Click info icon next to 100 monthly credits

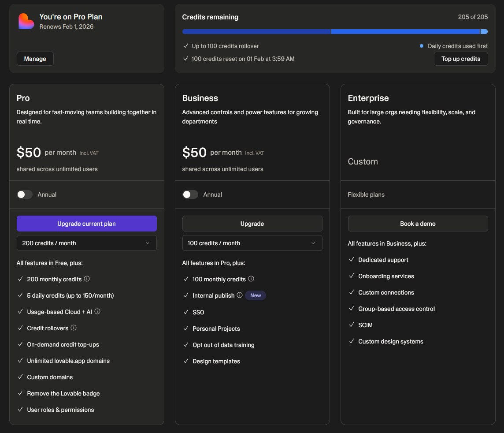pyautogui.click(x=251, y=279)
